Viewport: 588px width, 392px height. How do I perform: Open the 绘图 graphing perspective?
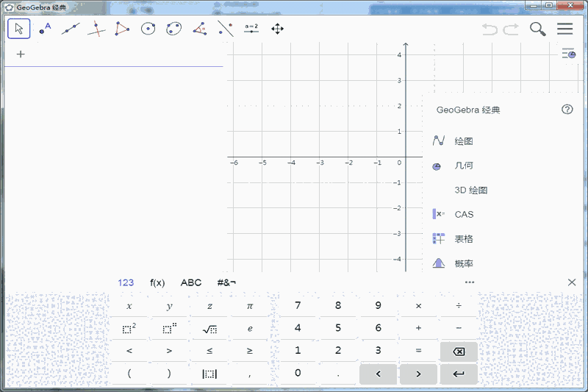463,140
